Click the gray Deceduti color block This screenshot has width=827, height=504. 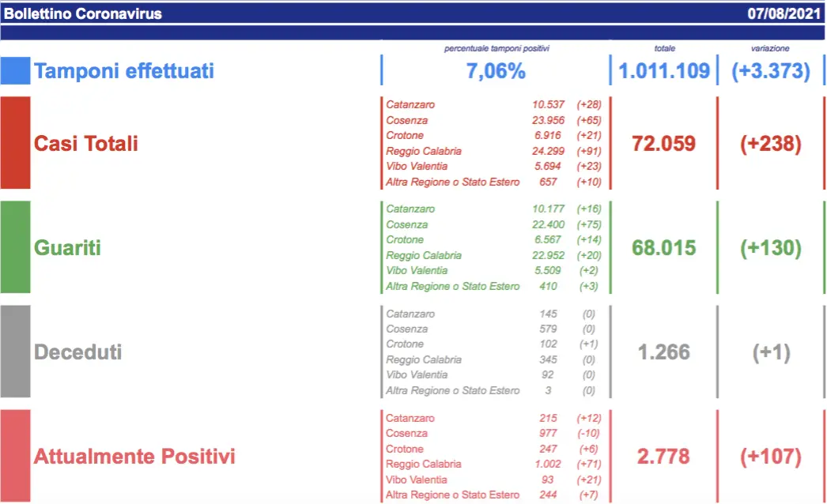[16, 352]
